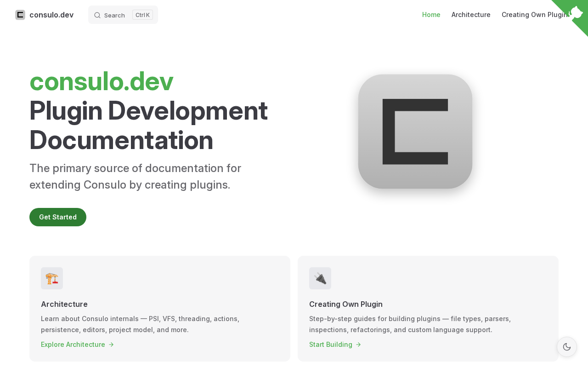Follow the Explore Architecture link
This screenshot has width=588, height=368.
(73, 345)
